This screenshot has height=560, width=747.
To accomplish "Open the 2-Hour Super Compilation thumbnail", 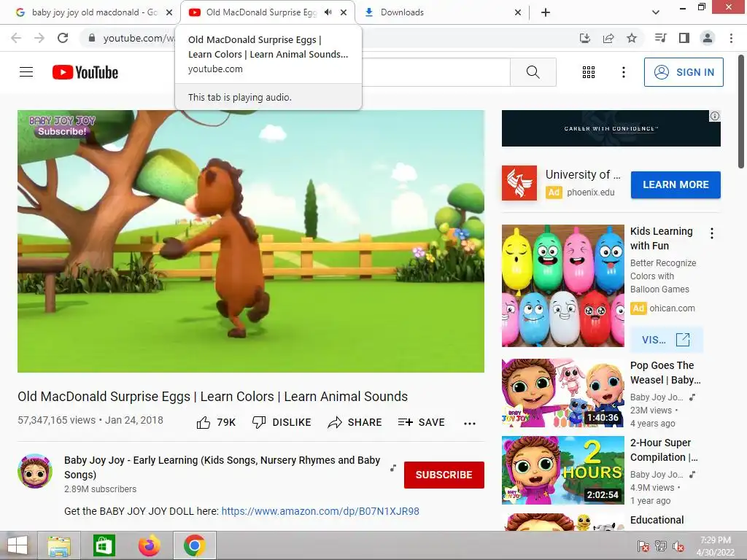I will (562, 470).
